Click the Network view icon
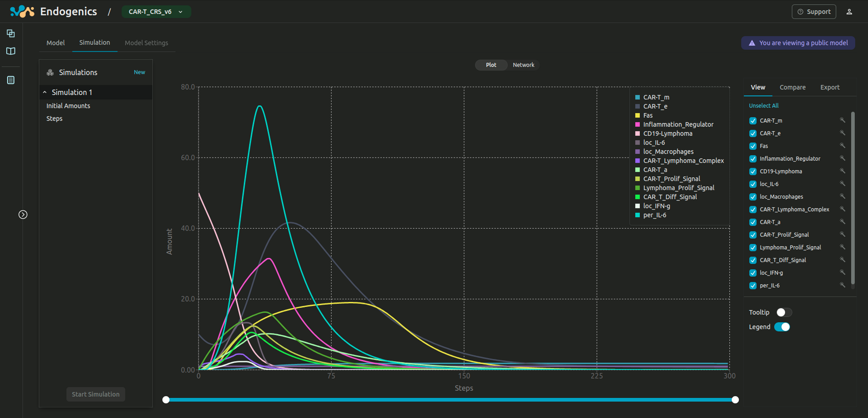868x418 pixels. [523, 65]
